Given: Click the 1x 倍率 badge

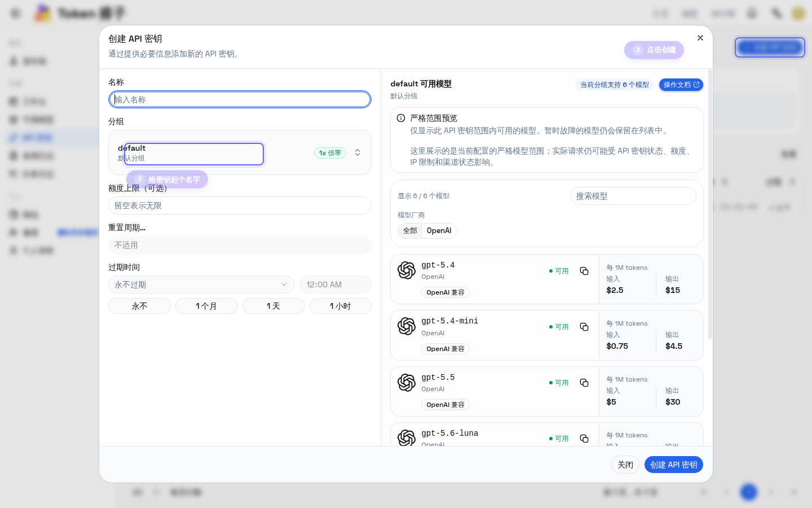Looking at the screenshot, I should click(x=330, y=153).
